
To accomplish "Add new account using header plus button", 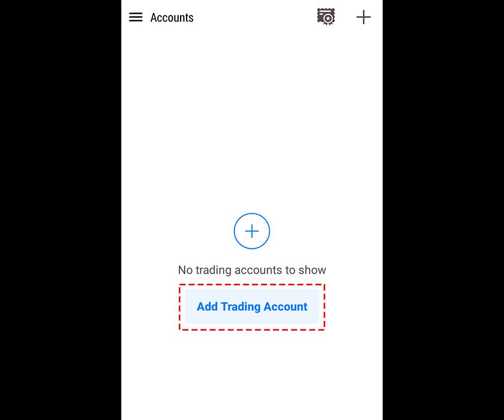I will coord(364,17).
